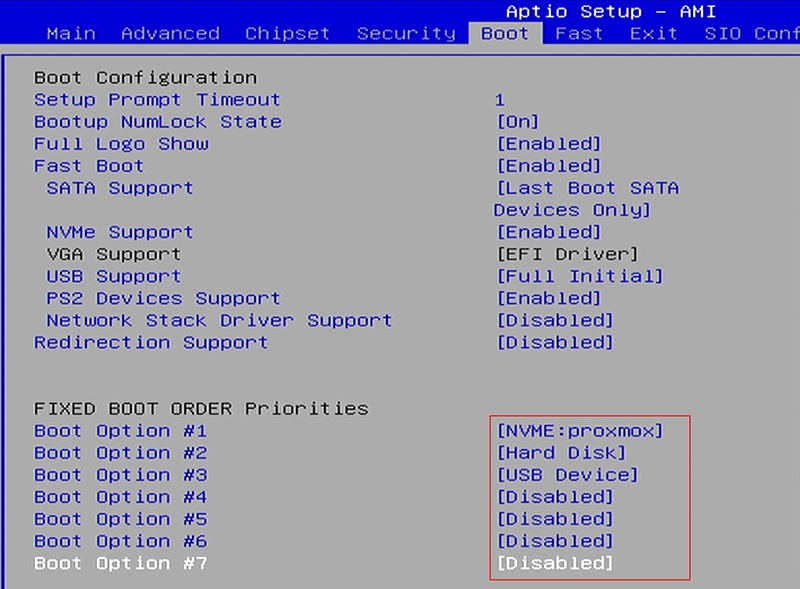Viewport: 800px width, 589px height.
Task: Toggle Fast Boot [Enabled] value
Action: 549,166
